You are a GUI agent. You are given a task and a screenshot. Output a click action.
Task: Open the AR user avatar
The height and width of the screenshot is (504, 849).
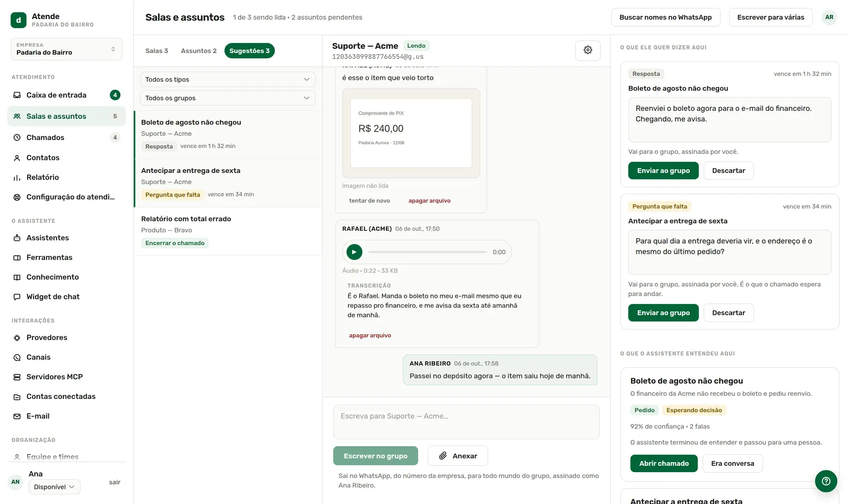829,18
